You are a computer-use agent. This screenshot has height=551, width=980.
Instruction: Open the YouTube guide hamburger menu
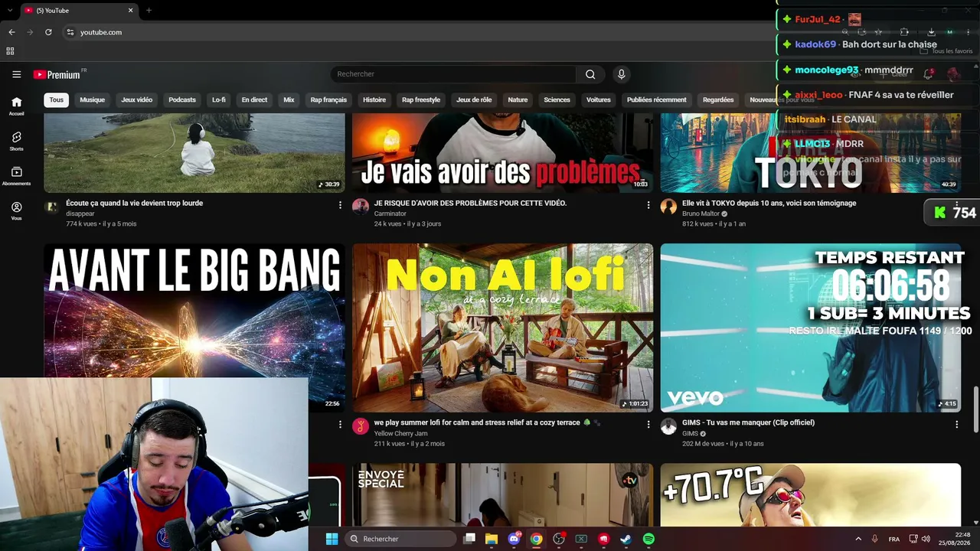[16, 74]
